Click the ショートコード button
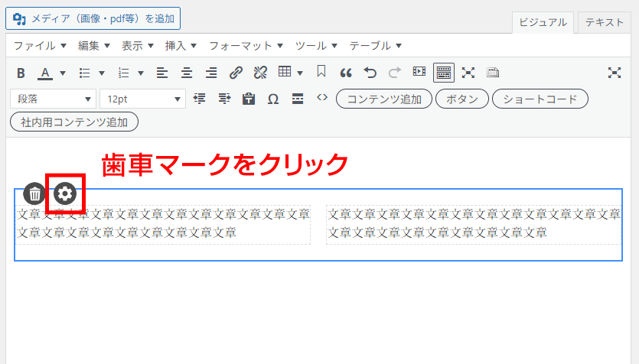Screen dimensions: 639x364 (540, 99)
